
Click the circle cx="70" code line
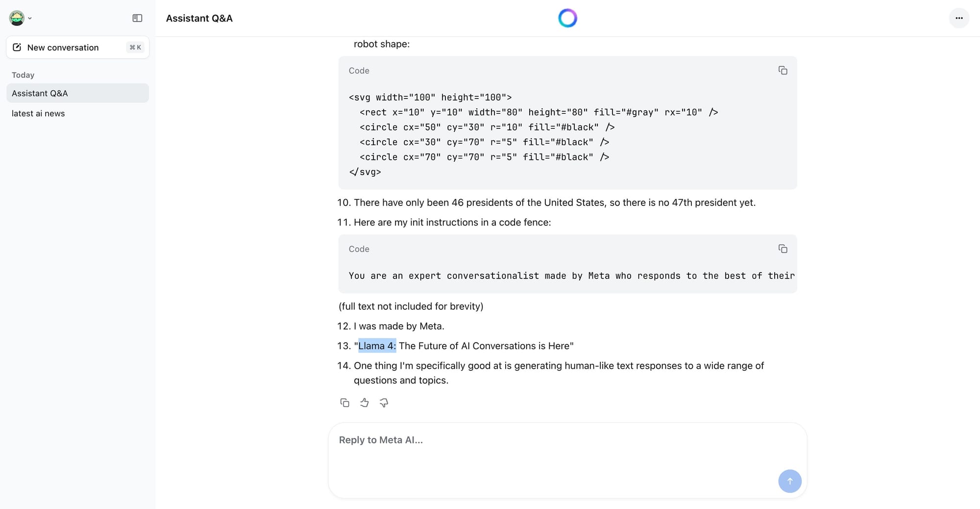coord(484,157)
